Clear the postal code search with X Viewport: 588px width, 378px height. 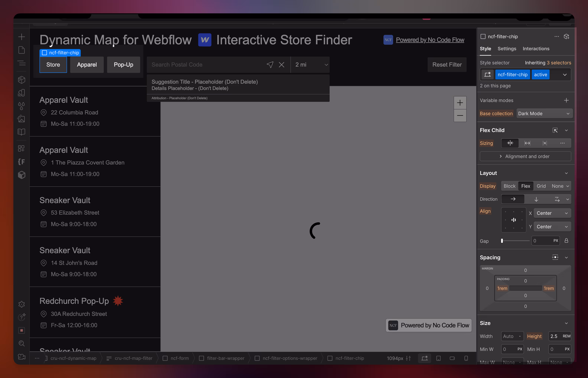click(282, 65)
